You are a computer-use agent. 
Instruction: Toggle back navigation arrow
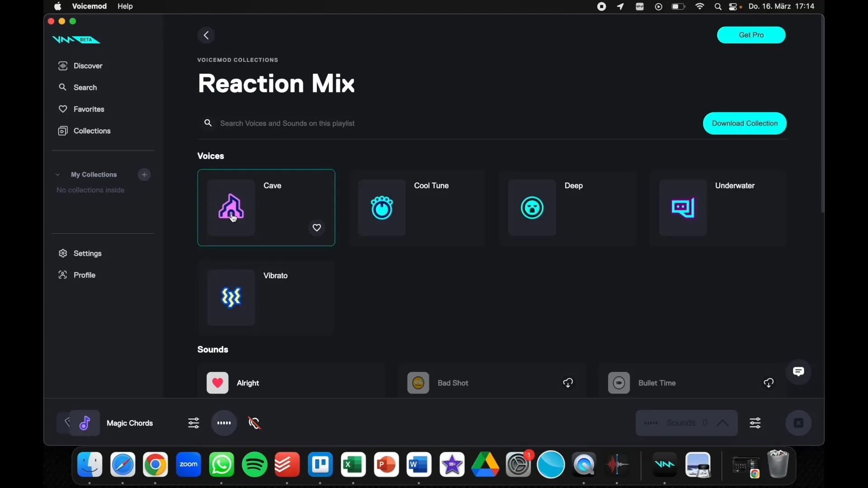(x=206, y=34)
